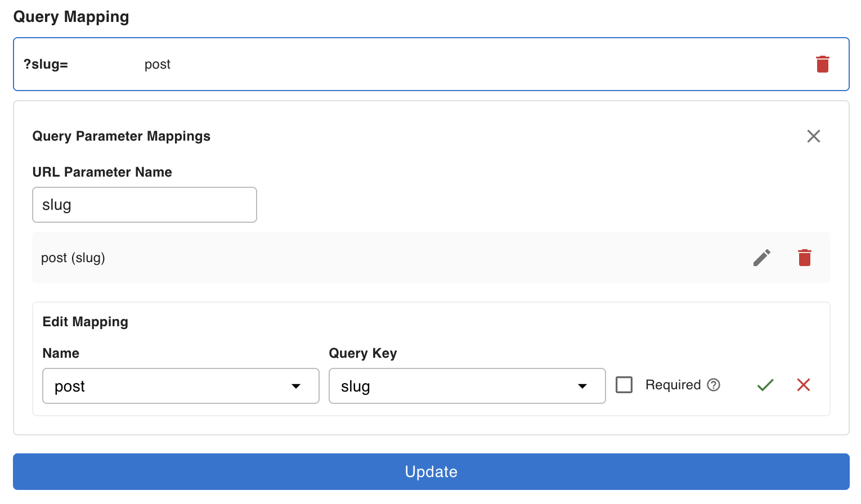
Task: Click the Required label text
Action: tap(672, 385)
